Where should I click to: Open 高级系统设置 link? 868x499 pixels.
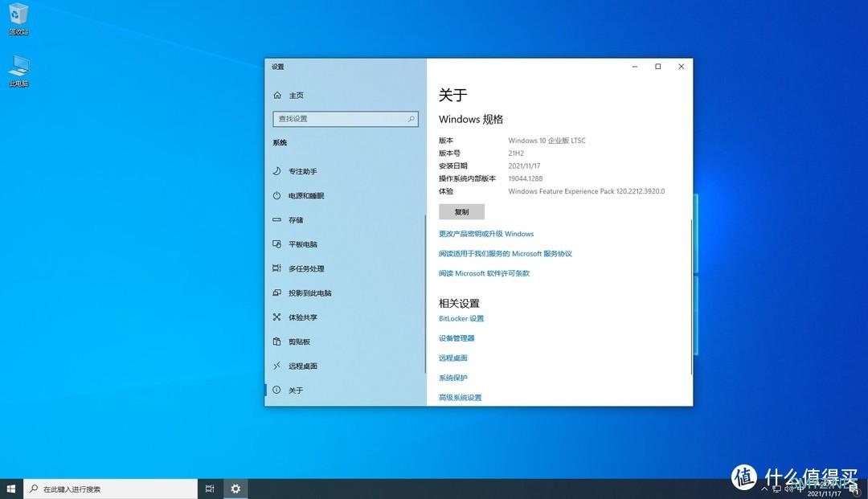[460, 397]
